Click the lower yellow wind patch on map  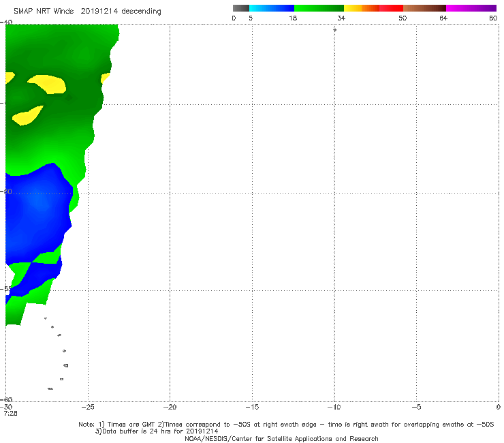pyautogui.click(x=27, y=116)
